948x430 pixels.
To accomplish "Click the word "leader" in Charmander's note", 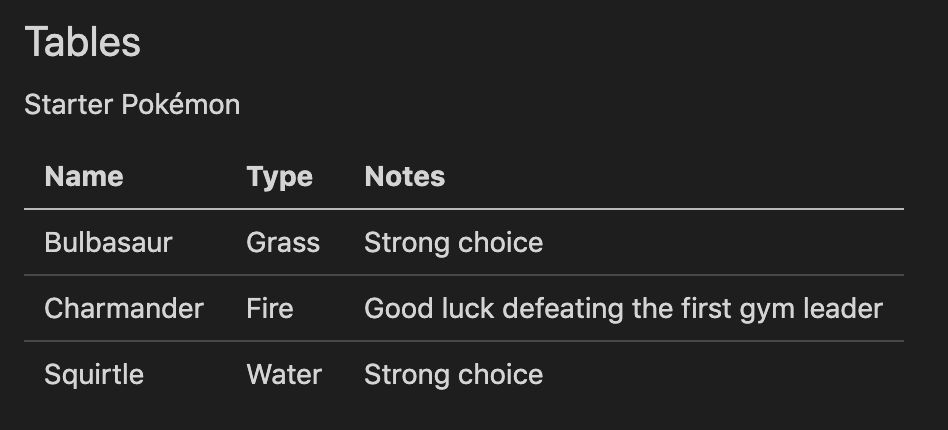I will [x=847, y=308].
